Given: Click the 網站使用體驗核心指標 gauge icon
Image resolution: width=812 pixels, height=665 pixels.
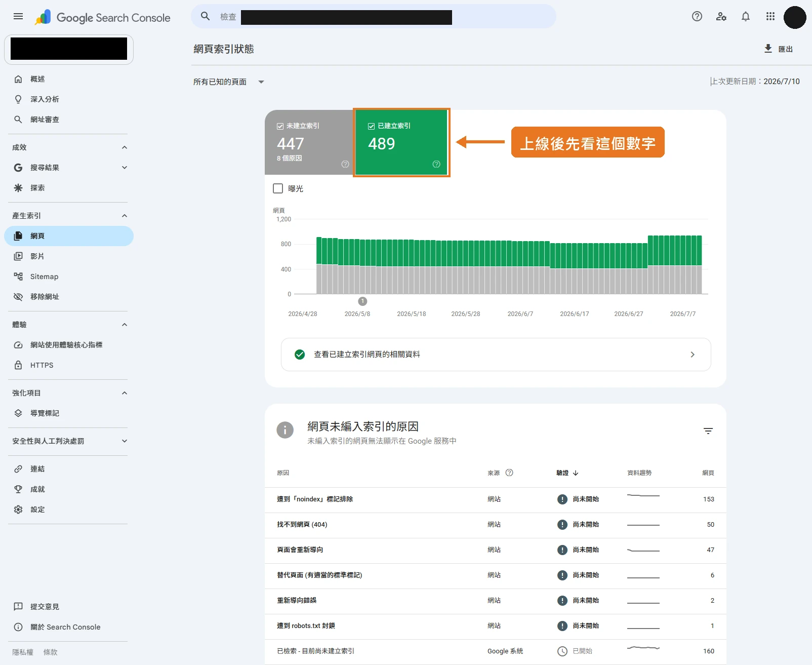Looking at the screenshot, I should coord(18,345).
